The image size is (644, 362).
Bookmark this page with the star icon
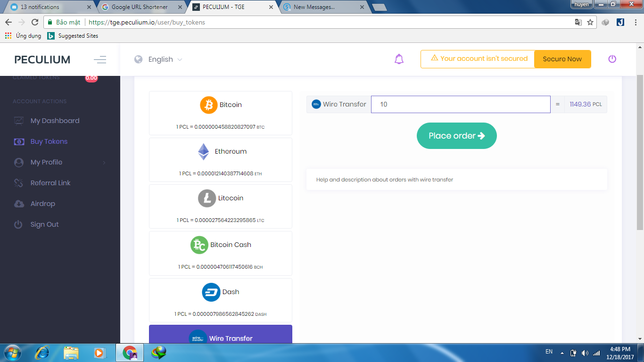[x=590, y=22]
